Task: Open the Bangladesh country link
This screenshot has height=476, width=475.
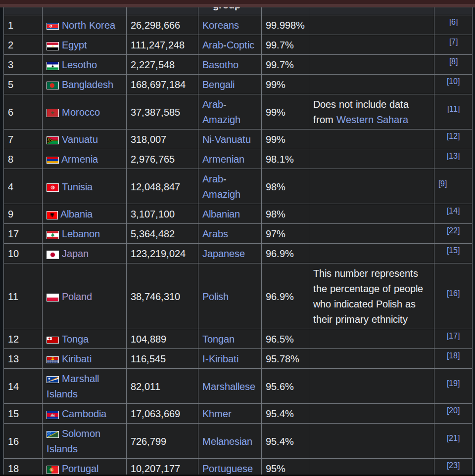Action: (88, 85)
